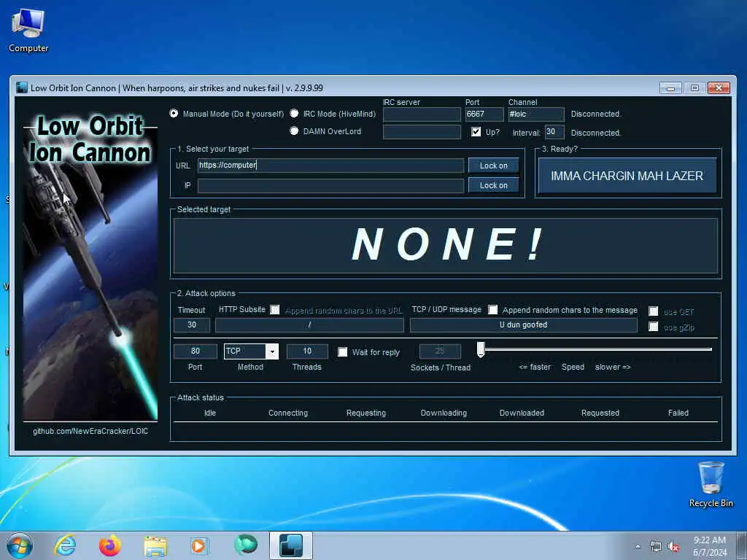Click the IRC Disconnected. status text
Viewport: 747px width, 560px height.
[x=596, y=114]
